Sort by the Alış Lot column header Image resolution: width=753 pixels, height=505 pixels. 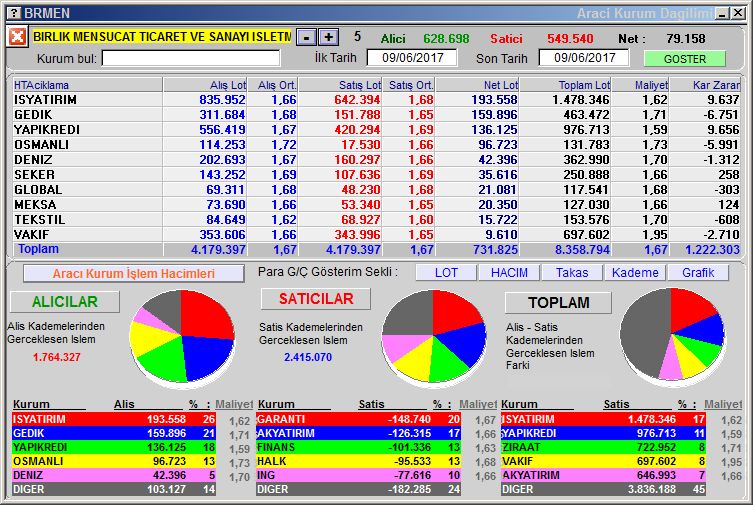coord(206,85)
